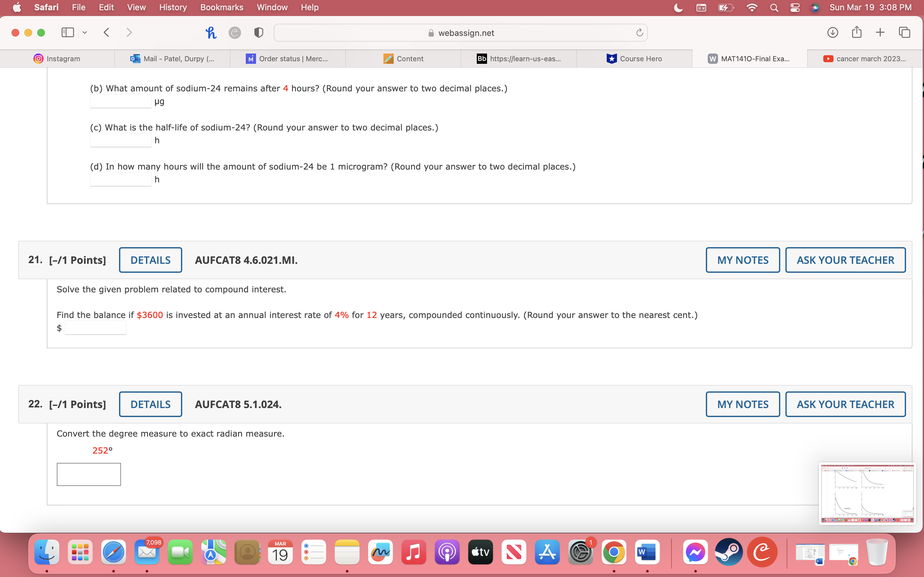Open Steam from the Dock

click(x=729, y=552)
